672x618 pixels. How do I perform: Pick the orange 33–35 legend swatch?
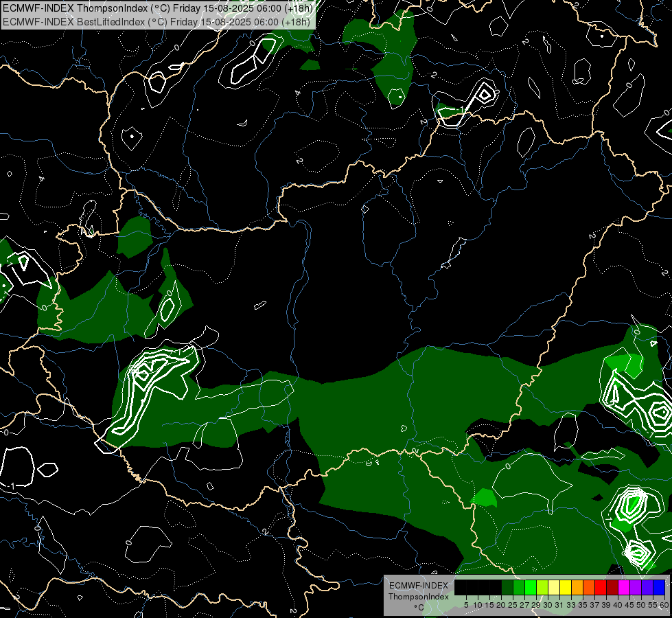(577, 587)
